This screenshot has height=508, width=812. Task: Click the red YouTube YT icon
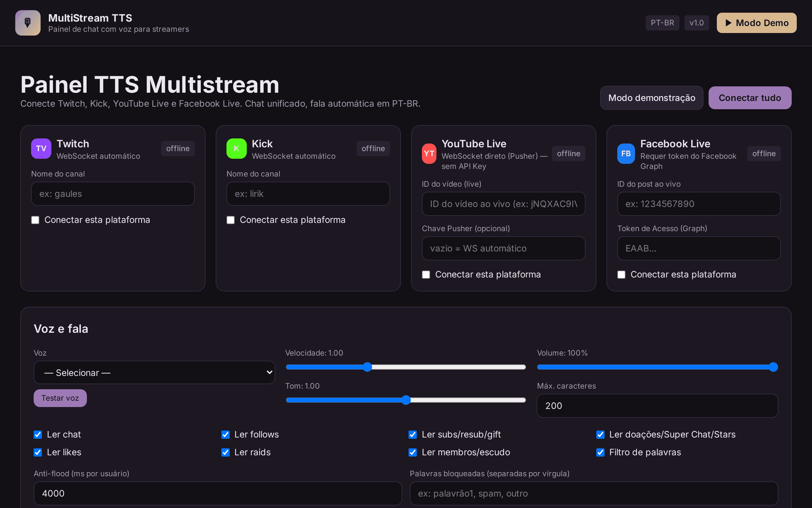click(429, 154)
